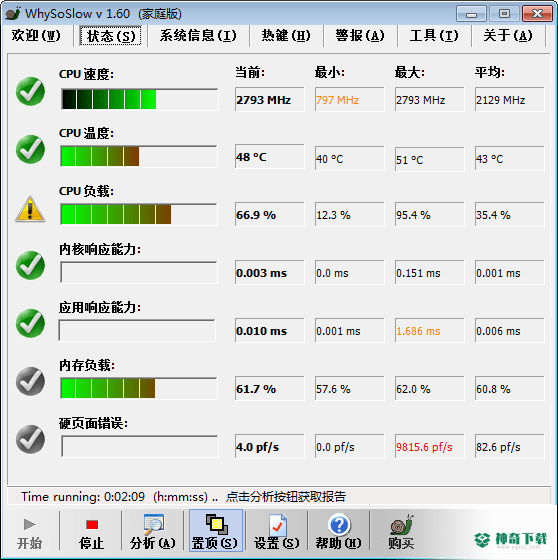Click the 开始 play button
Image resolution: width=558 pixels, height=560 pixels.
click(x=30, y=533)
